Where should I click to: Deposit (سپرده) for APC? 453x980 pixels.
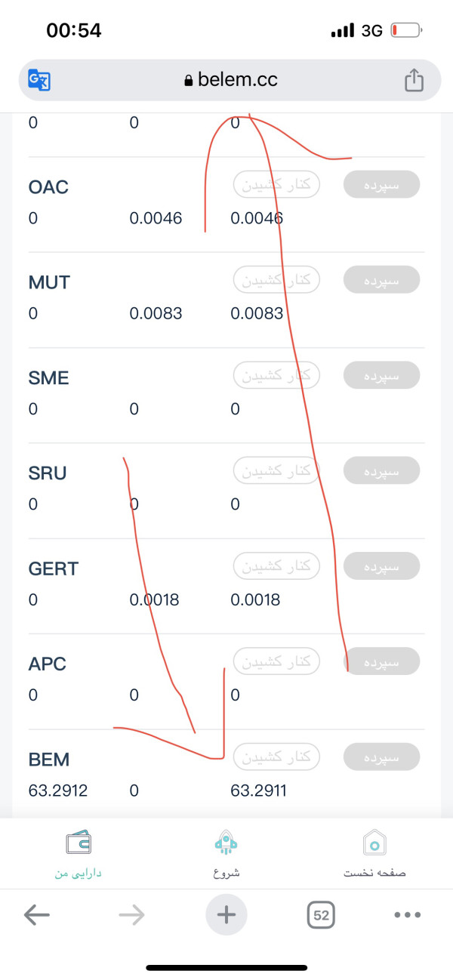[381, 661]
